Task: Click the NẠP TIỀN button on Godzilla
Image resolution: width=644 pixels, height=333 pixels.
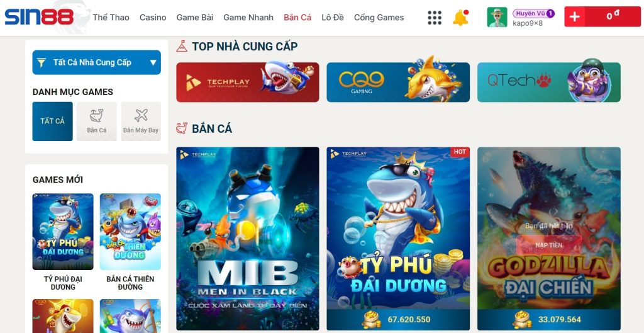Action: pyautogui.click(x=548, y=245)
